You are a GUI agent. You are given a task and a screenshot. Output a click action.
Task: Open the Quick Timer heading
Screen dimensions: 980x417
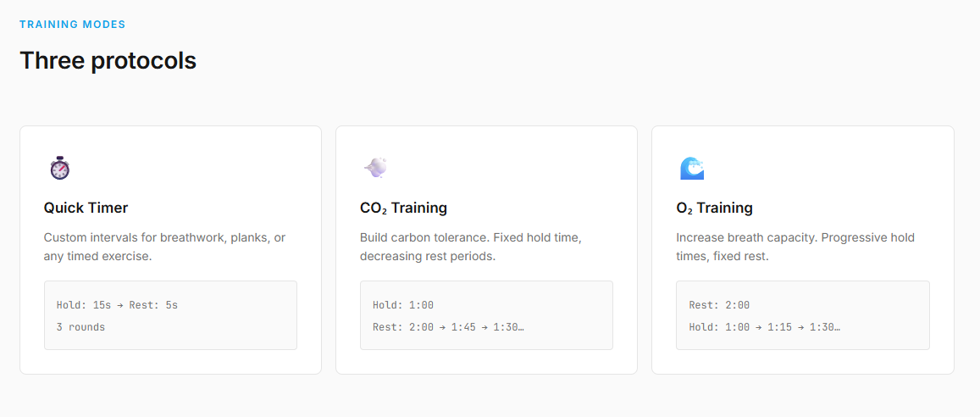pos(86,208)
